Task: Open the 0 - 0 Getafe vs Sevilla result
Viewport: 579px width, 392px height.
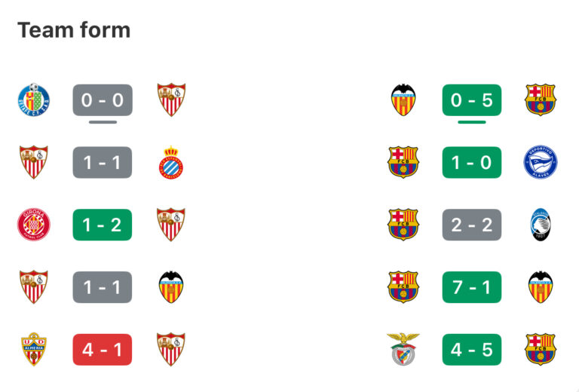Action: [x=103, y=100]
